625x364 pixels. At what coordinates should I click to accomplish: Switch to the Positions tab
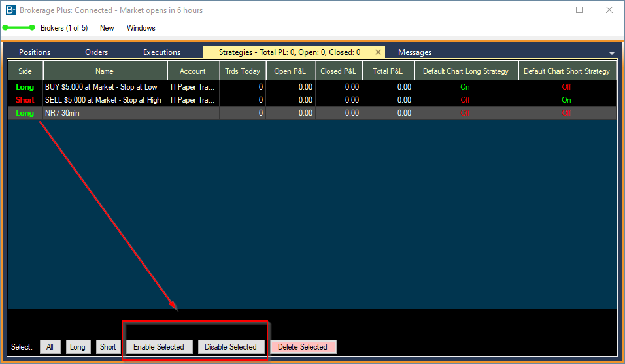(x=35, y=52)
